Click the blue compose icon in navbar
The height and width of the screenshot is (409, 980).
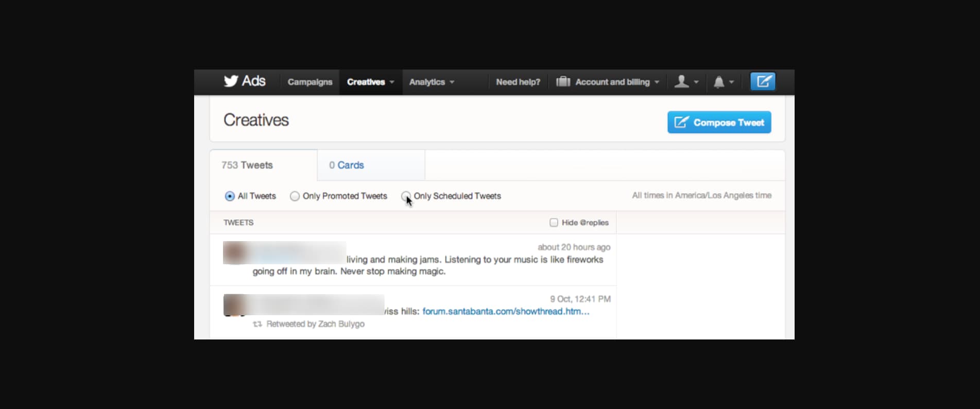763,81
